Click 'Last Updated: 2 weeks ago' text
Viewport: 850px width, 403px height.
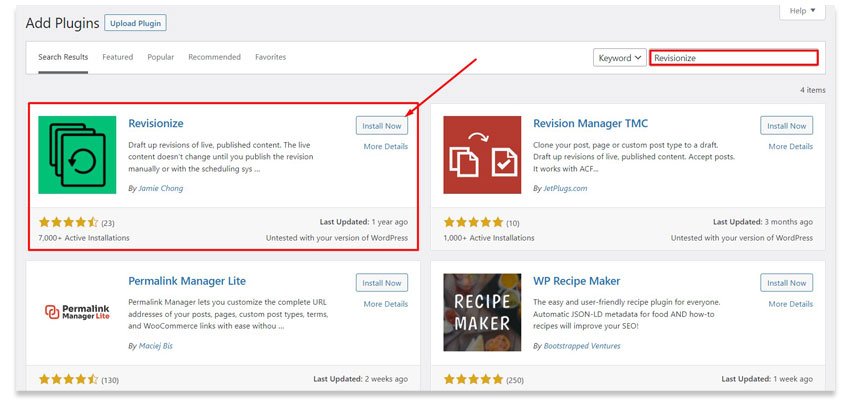[x=360, y=380]
